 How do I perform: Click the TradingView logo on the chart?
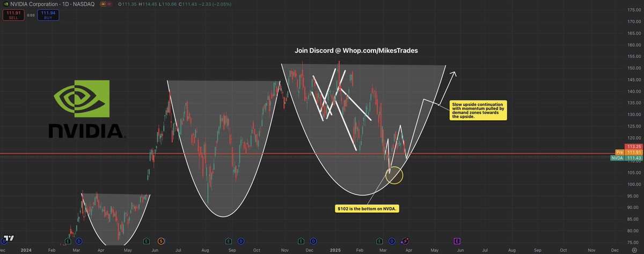tap(9, 238)
